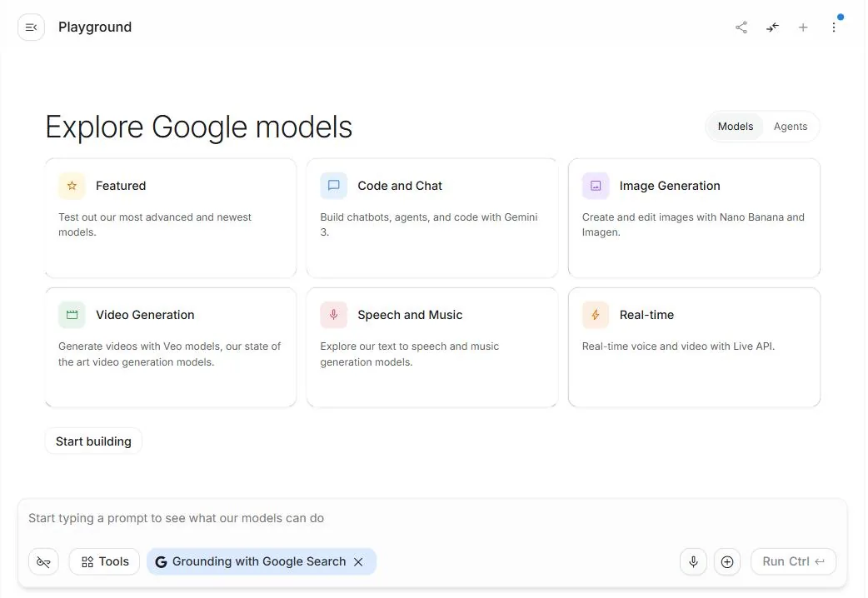Image resolution: width=868 pixels, height=598 pixels.
Task: Open the three-dot more options menu
Action: (834, 27)
